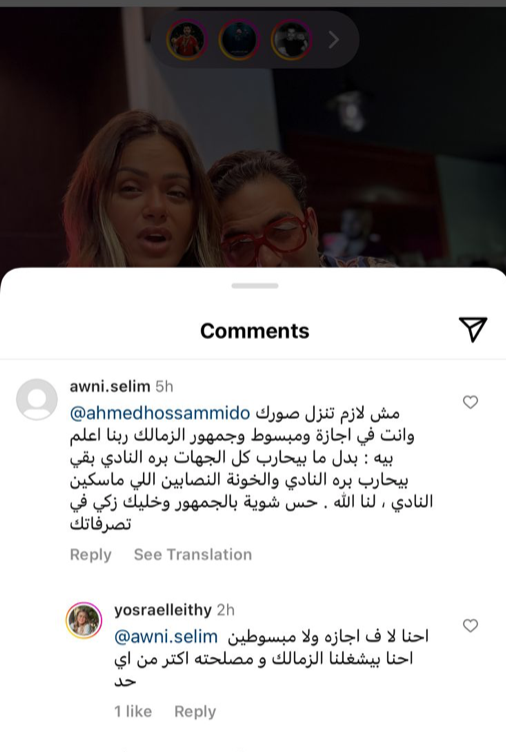The width and height of the screenshot is (506, 752).
Task: Open yosraelleithy's profile picture
Action: [84, 621]
